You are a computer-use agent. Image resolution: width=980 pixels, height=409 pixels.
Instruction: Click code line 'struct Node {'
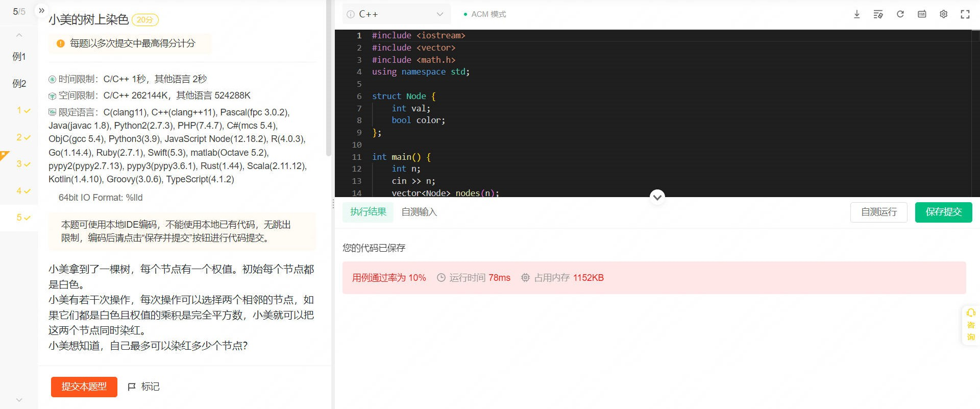click(x=404, y=96)
